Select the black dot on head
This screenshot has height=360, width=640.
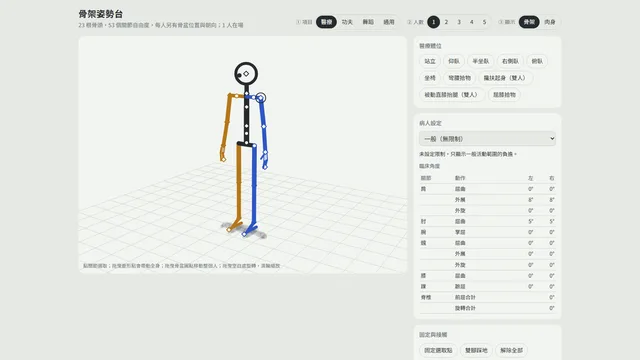pyautogui.click(x=239, y=75)
